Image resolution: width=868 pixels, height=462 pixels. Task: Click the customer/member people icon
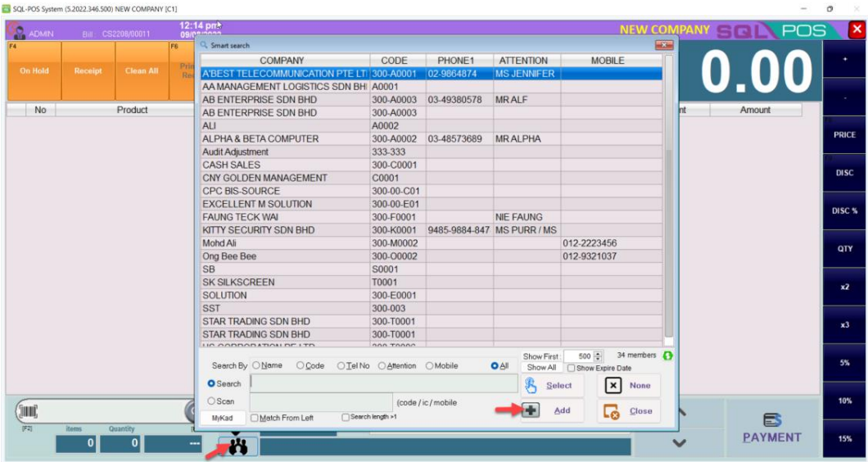point(238,446)
